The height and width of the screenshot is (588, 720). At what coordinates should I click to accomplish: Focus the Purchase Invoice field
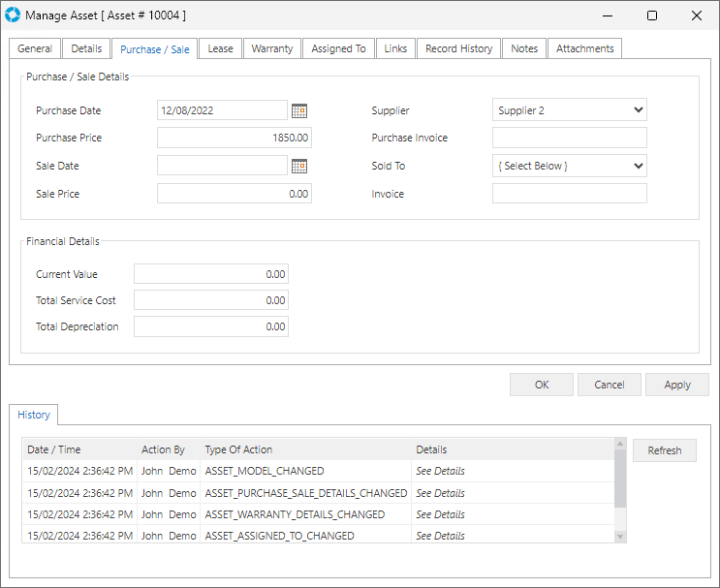coord(569,139)
